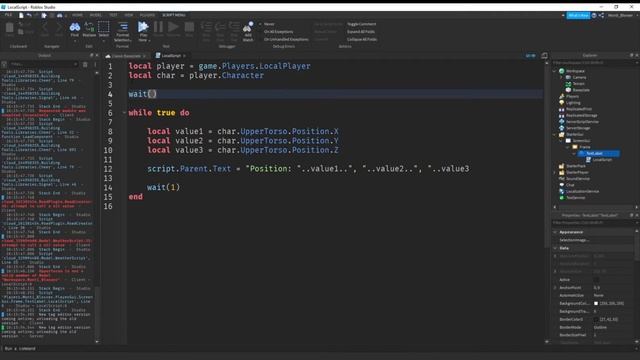This screenshot has height=360, width=640.
Task: Expand the StarterPlayer tree node
Action: (555, 172)
